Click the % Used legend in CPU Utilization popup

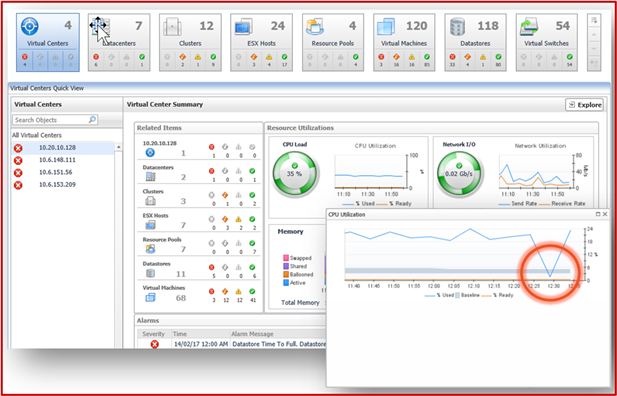coord(440,295)
